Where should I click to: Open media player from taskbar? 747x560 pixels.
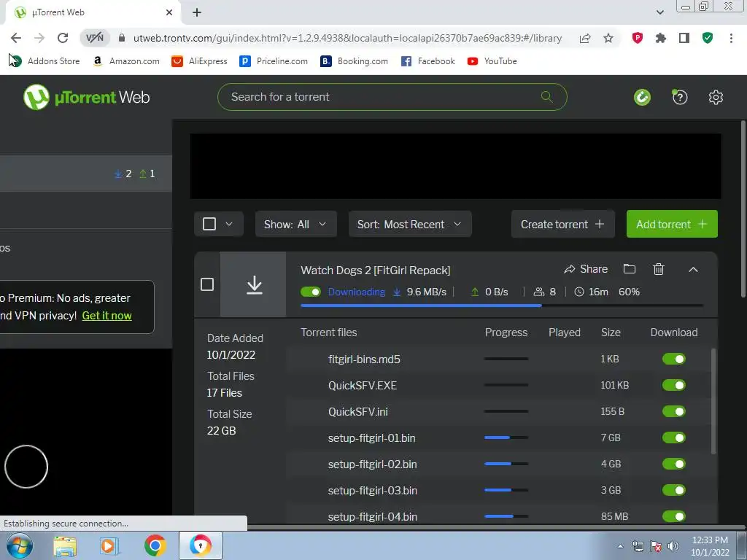point(109,545)
